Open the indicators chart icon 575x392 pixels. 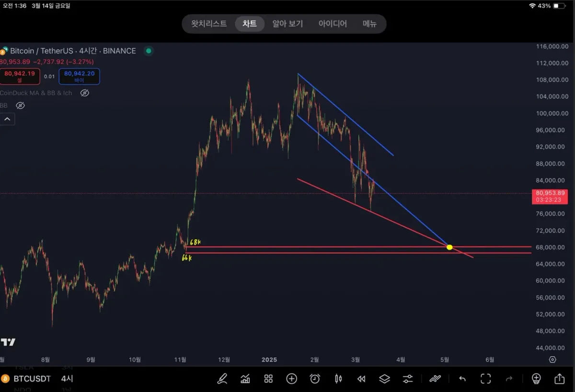245,379
